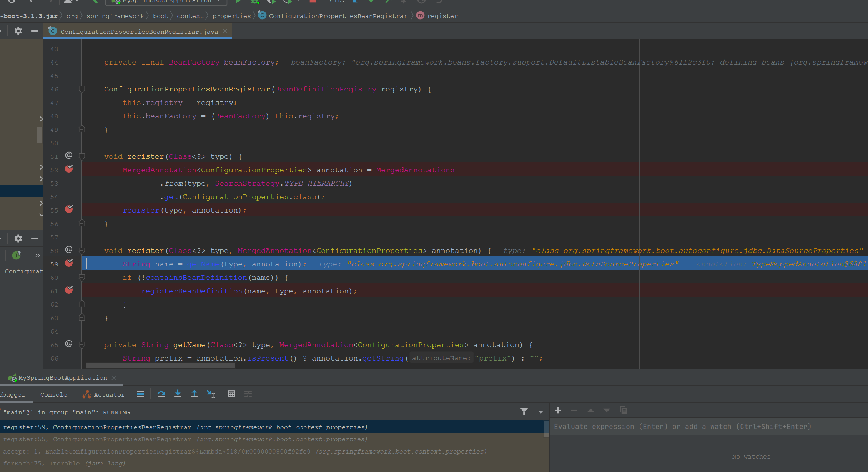Click the Step Into debugger icon
The height and width of the screenshot is (472, 868).
tap(178, 394)
